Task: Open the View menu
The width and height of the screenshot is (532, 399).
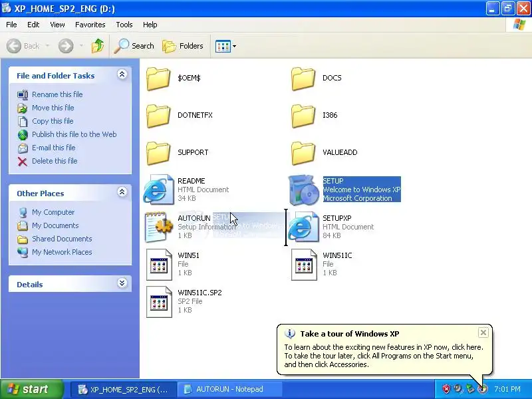Action: (x=57, y=25)
